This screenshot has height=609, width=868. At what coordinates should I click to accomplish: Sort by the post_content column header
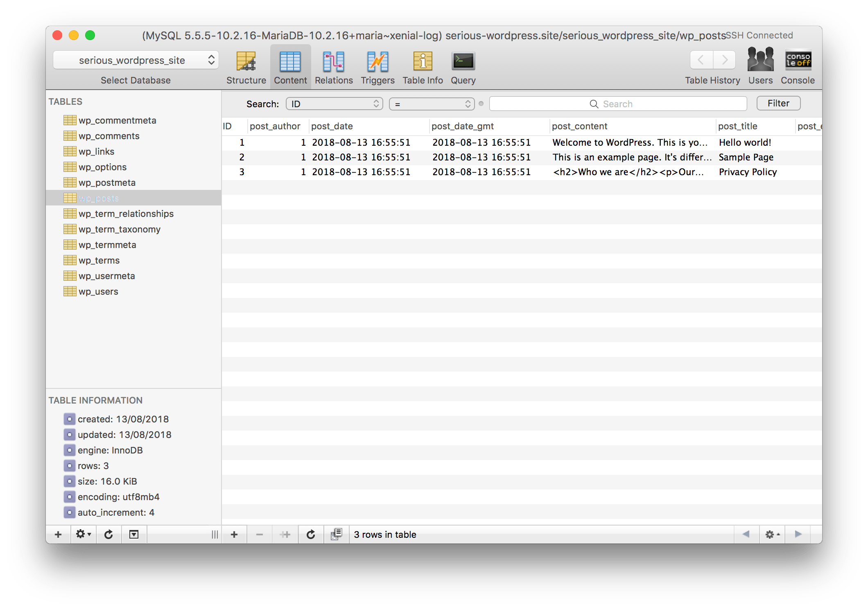(x=633, y=126)
